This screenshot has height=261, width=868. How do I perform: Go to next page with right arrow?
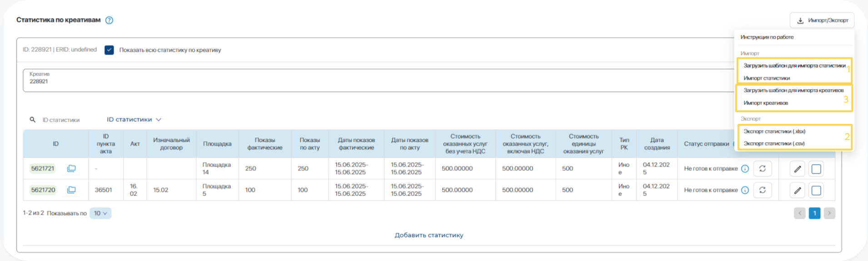[x=829, y=213]
